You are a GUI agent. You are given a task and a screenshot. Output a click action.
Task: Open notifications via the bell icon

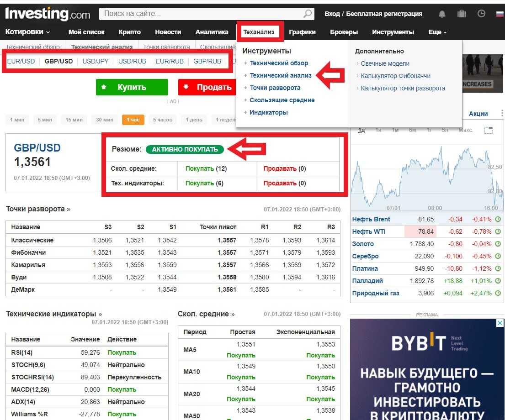(442, 14)
